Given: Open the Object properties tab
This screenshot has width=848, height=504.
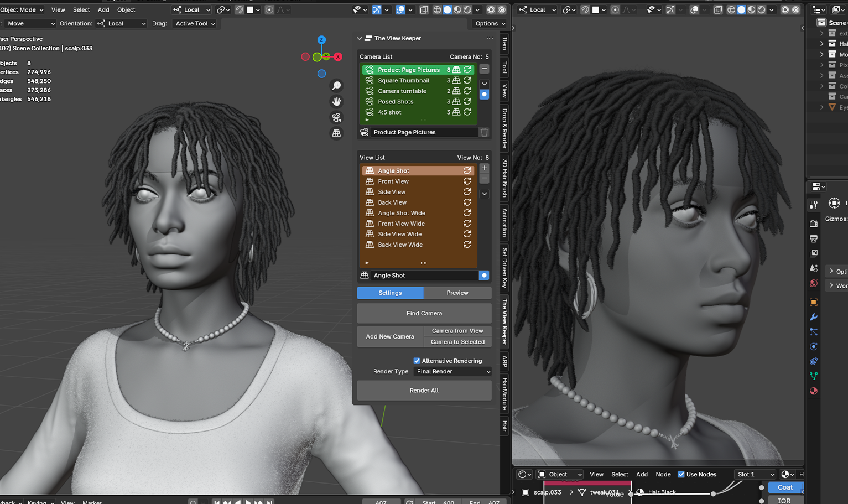Looking at the screenshot, I should (x=814, y=302).
